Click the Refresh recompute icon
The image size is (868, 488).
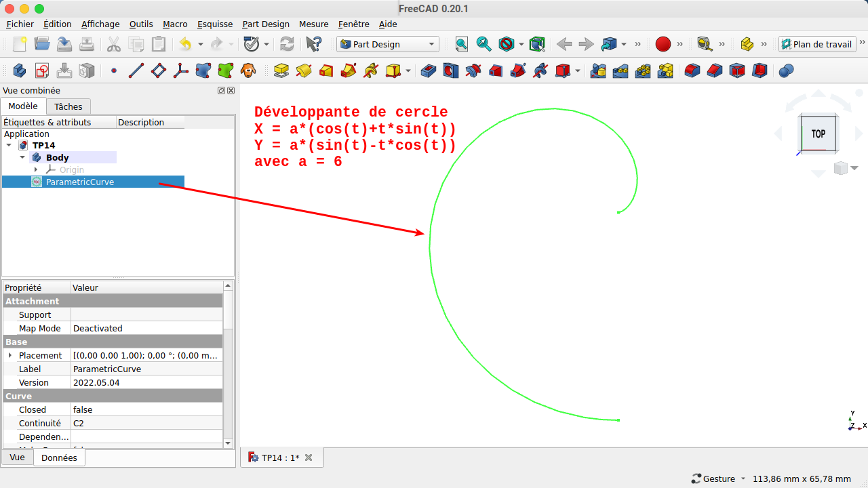click(x=287, y=44)
